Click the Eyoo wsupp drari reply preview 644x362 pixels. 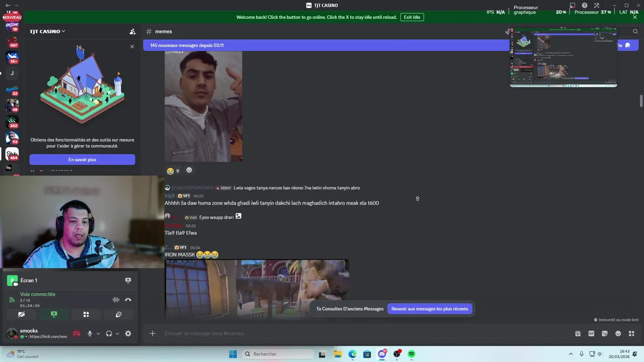point(216,217)
